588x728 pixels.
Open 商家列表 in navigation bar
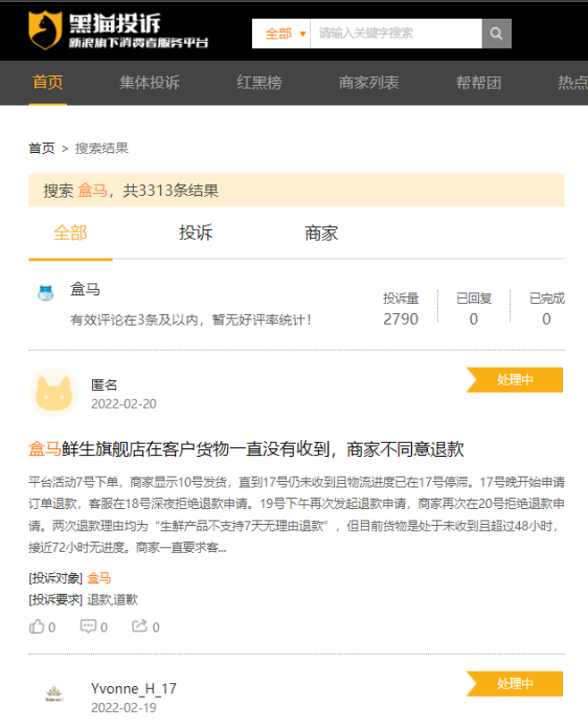(x=369, y=83)
